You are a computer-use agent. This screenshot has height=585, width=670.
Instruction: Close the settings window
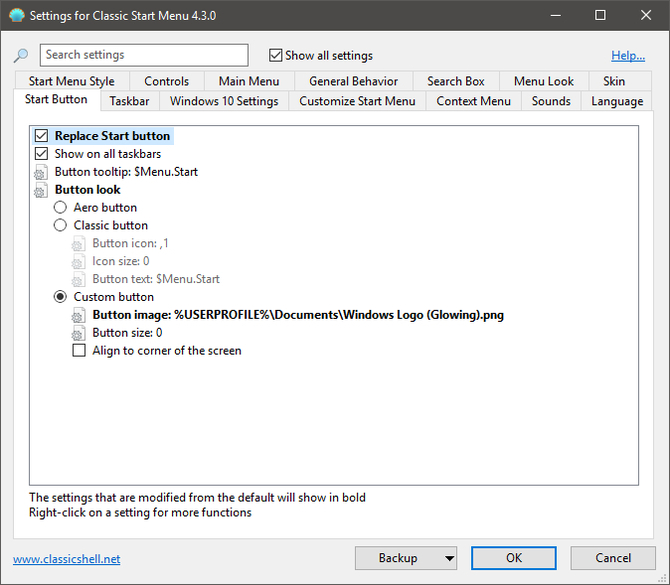(x=646, y=15)
